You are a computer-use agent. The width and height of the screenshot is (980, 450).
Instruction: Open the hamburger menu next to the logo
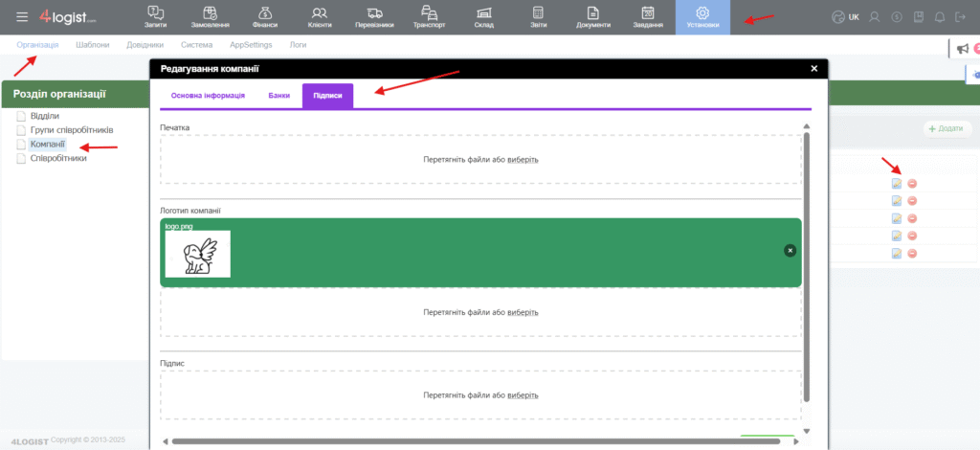(22, 17)
